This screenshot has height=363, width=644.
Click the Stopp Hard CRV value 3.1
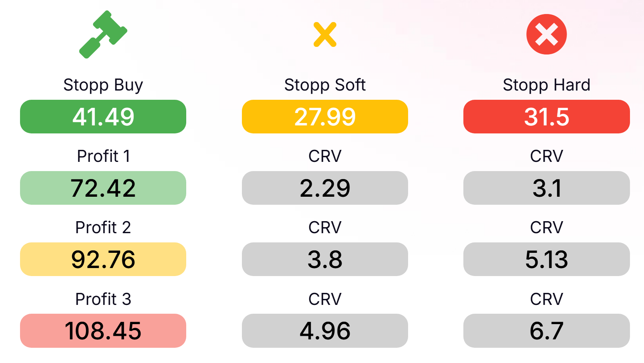pyautogui.click(x=546, y=188)
